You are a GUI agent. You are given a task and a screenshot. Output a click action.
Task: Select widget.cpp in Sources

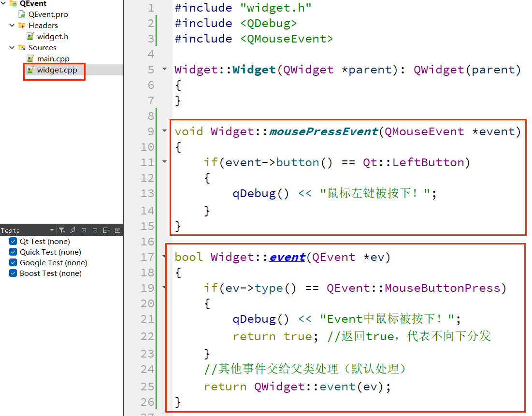tap(57, 70)
